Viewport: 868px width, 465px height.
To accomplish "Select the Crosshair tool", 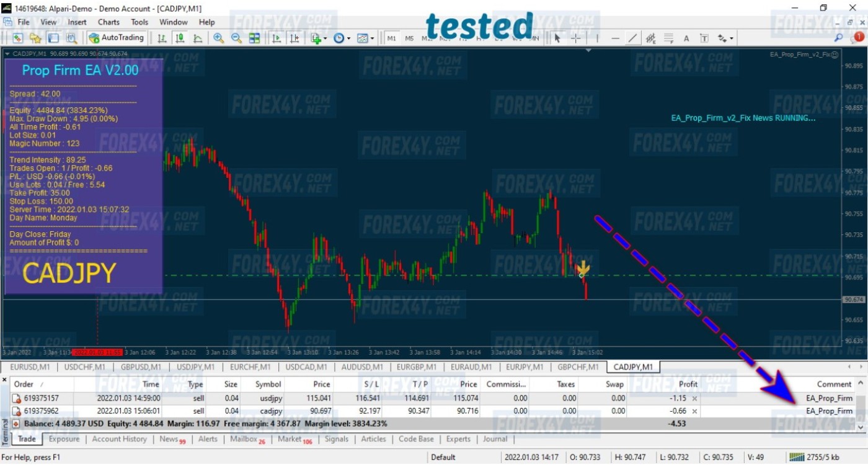I will coord(575,38).
